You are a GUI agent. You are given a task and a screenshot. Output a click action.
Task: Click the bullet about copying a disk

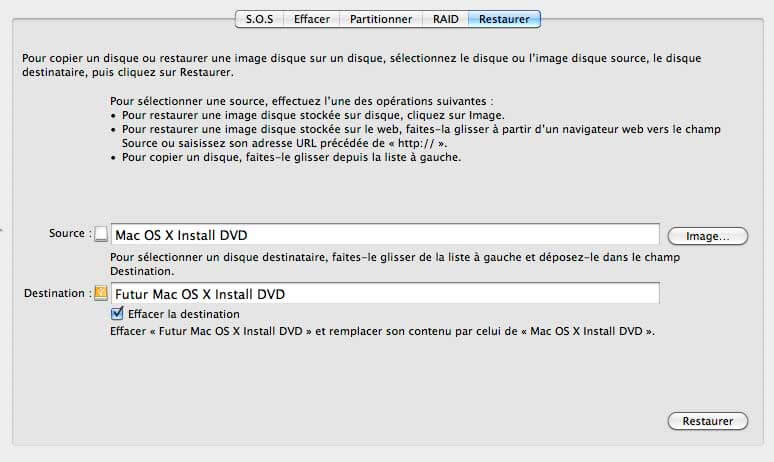tap(292, 157)
